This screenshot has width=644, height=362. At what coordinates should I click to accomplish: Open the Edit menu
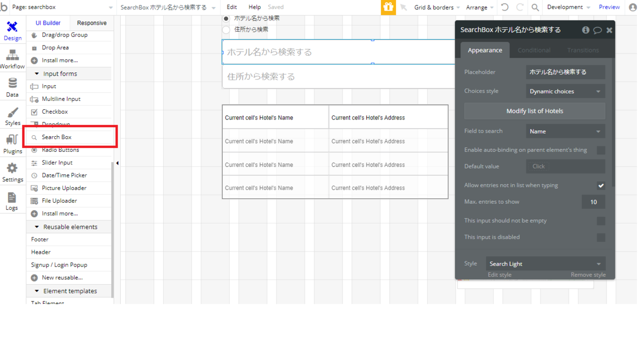[231, 8]
